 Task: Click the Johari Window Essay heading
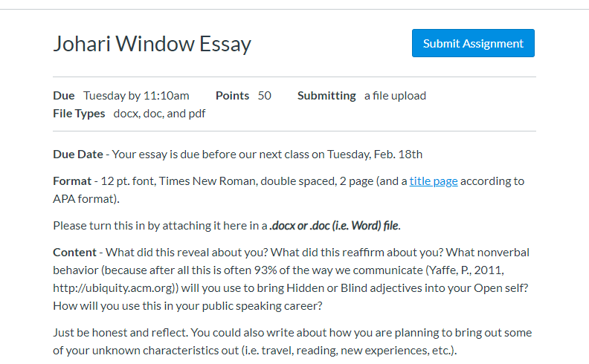point(152,44)
